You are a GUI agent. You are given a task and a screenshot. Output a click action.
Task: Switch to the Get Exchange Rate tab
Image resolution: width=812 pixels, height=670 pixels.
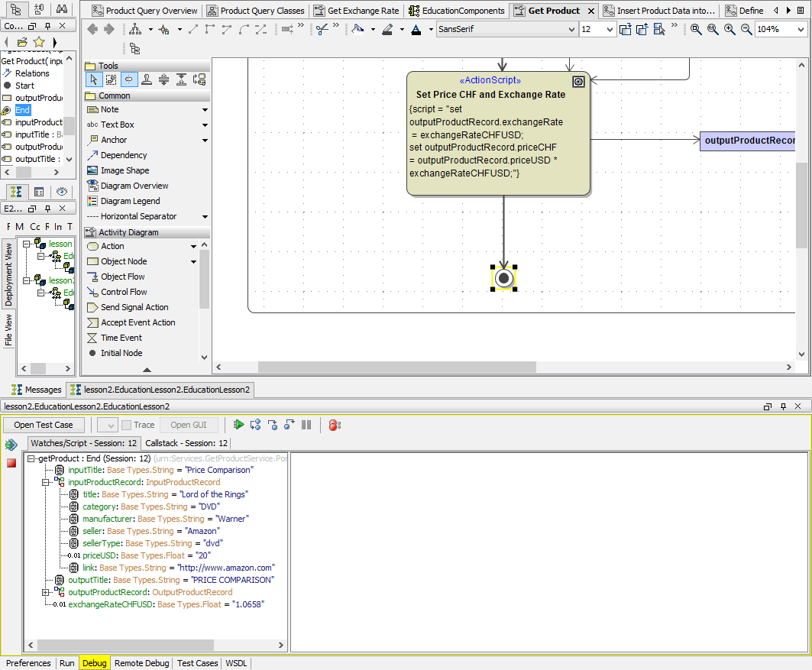coord(357,11)
